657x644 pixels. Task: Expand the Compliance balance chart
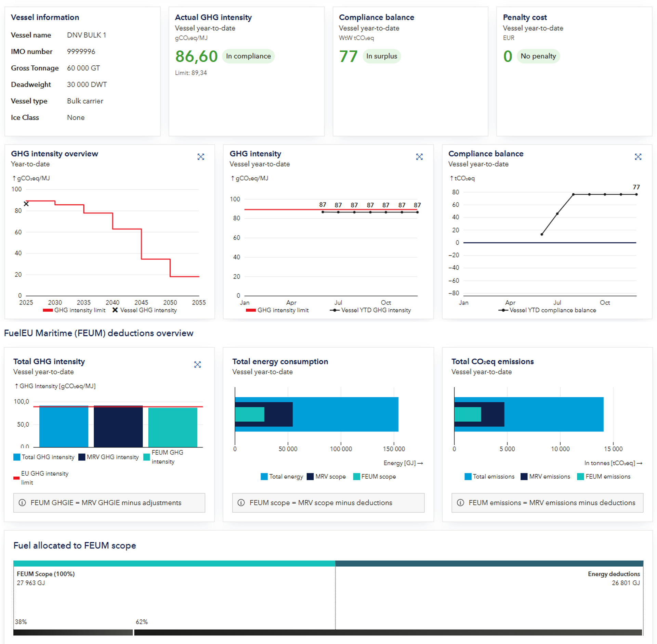pos(638,157)
